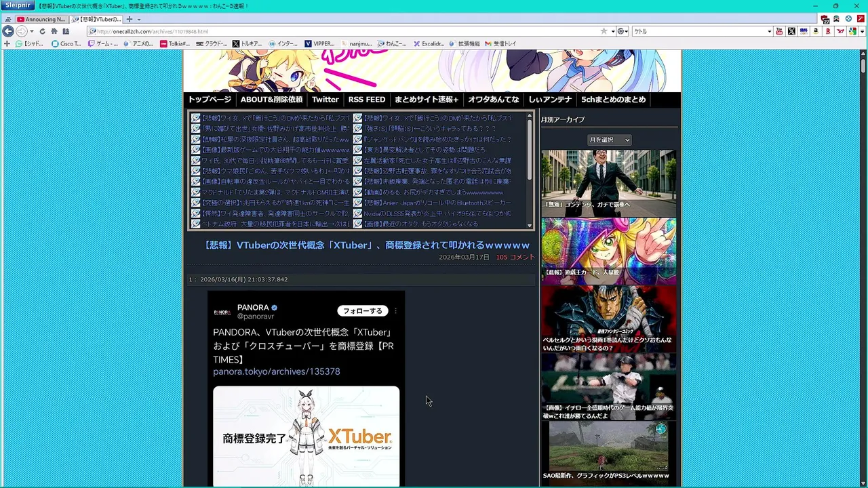868x488 pixels.
Task: Open the article title about XTuber trademark
Action: point(367,245)
